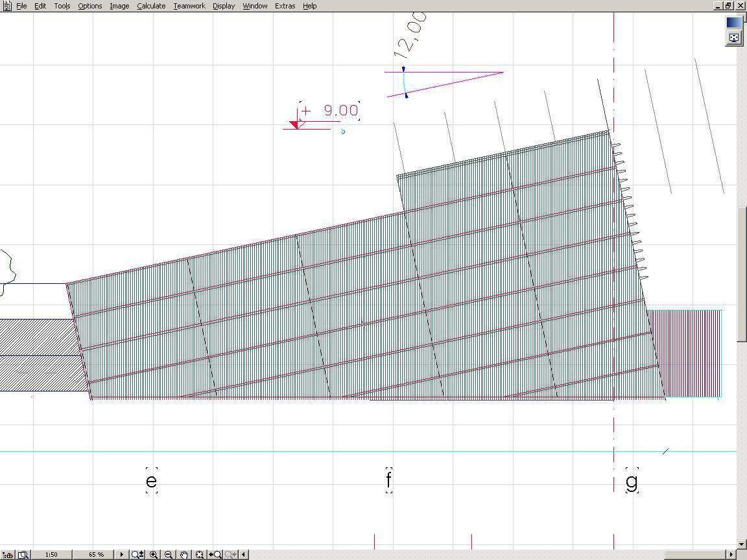Image resolution: width=747 pixels, height=560 pixels.
Task: Return to the previous view with the back-magnifier icon
Action: point(214,554)
